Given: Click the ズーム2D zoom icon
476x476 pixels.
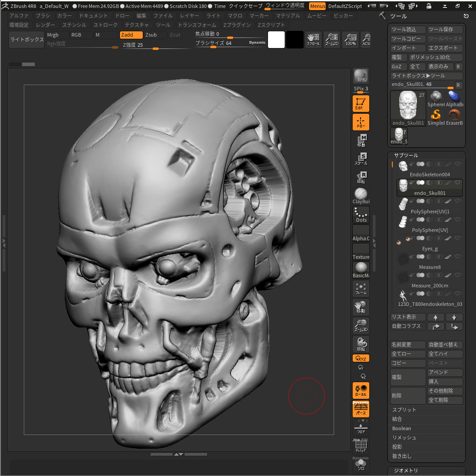Looking at the screenshot, I should [x=332, y=40].
